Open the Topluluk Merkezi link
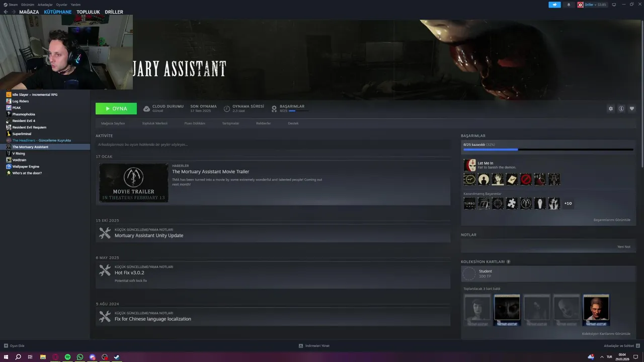 (154, 123)
